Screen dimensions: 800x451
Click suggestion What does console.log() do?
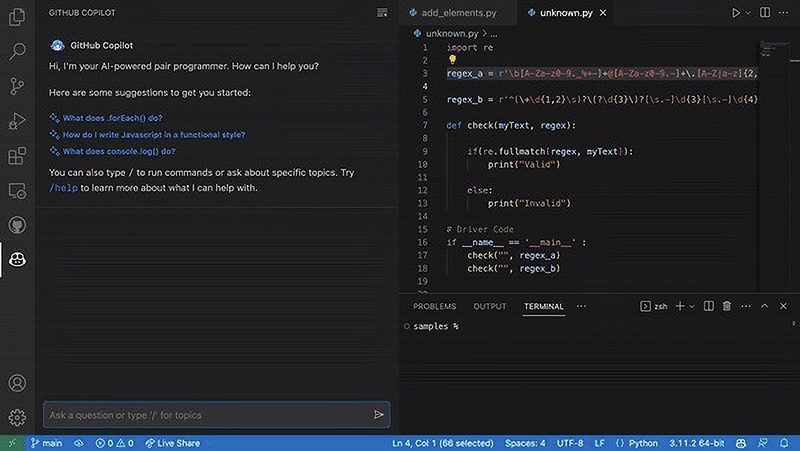click(119, 151)
